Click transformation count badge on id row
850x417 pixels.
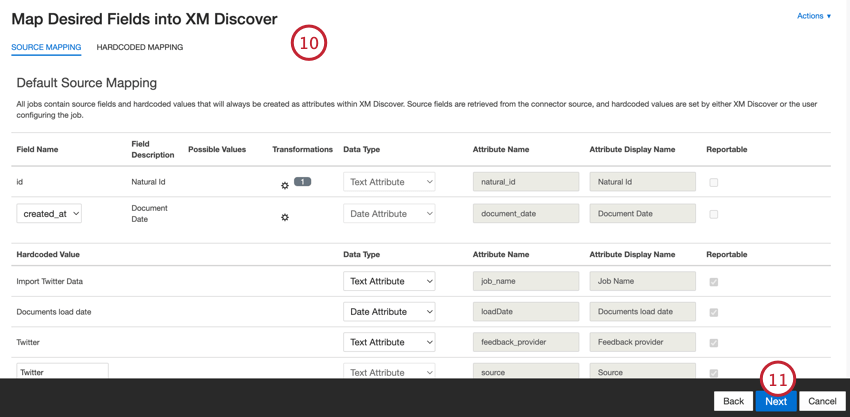tap(302, 182)
